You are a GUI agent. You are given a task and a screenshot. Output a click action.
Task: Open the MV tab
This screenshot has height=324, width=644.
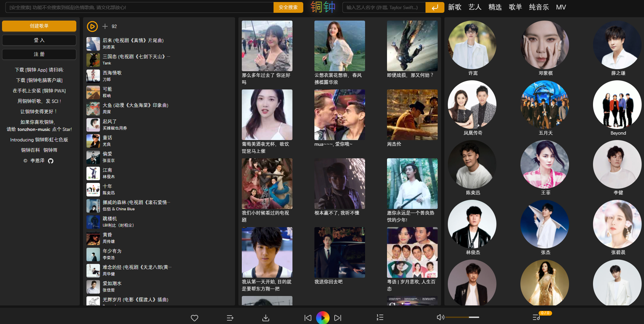point(561,7)
